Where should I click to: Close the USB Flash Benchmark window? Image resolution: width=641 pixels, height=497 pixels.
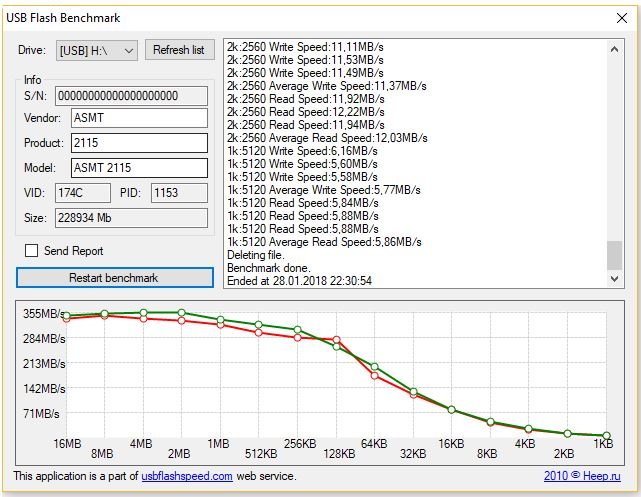tap(622, 18)
